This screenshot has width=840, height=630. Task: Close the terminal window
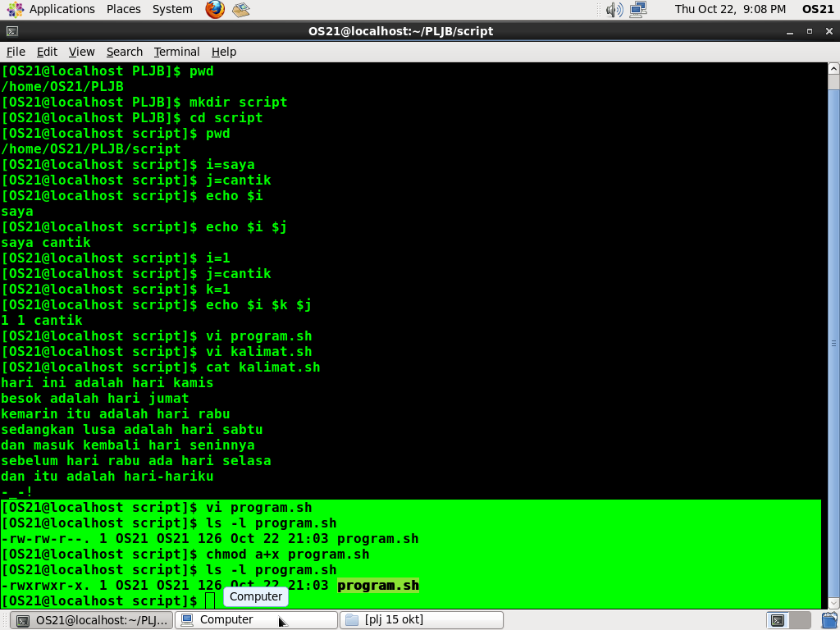pyautogui.click(x=829, y=32)
